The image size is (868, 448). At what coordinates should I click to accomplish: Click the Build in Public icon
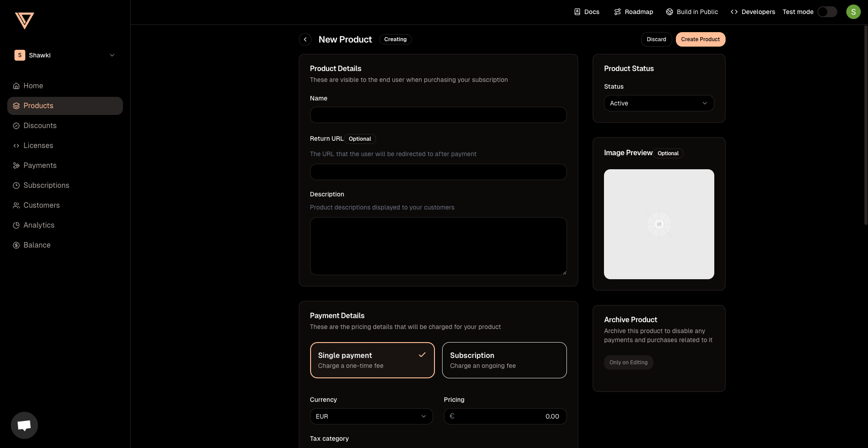point(670,12)
